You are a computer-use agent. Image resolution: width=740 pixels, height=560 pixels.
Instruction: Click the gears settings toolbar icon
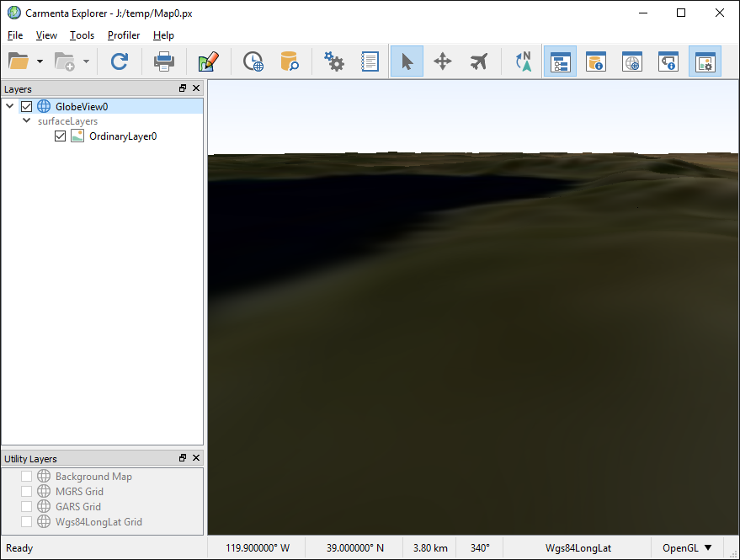(334, 61)
